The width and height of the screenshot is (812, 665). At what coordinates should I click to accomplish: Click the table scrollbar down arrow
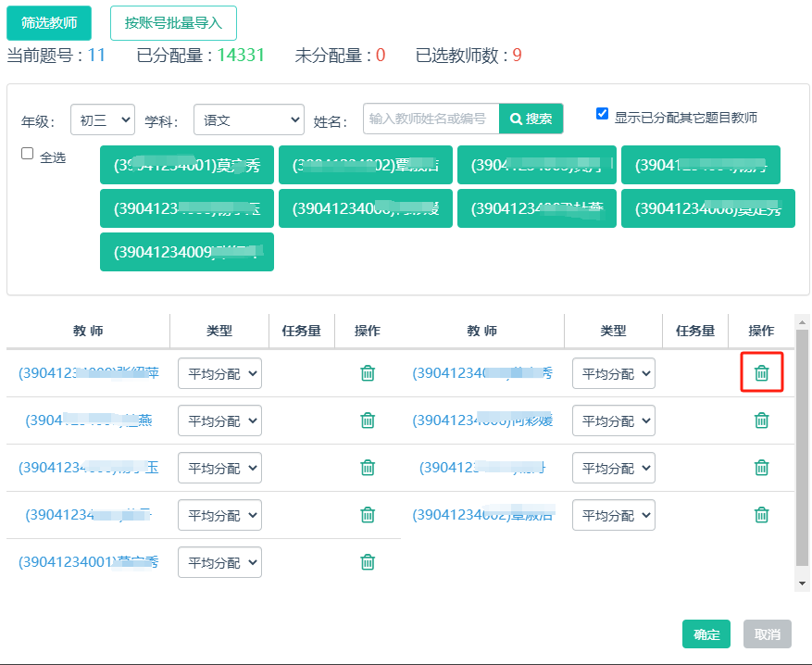point(802,583)
